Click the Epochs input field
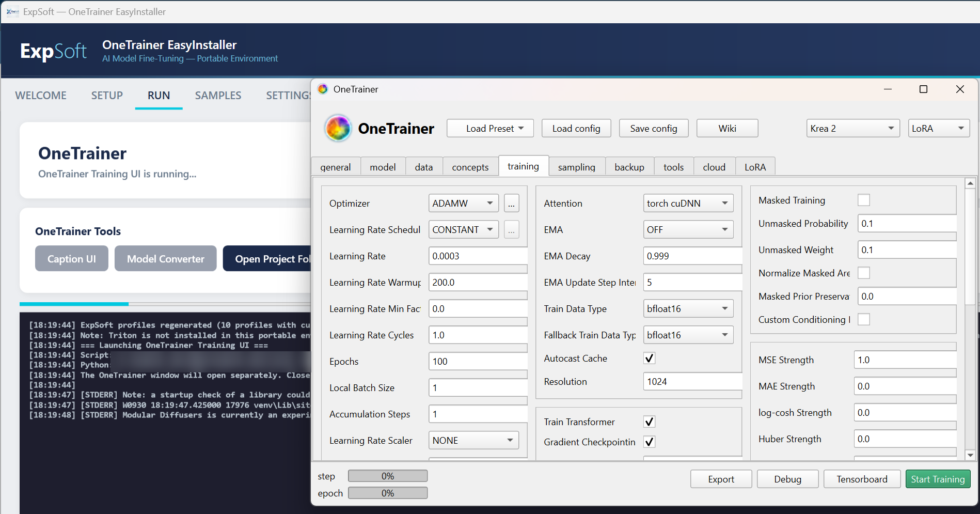This screenshot has height=514, width=980. [478, 362]
